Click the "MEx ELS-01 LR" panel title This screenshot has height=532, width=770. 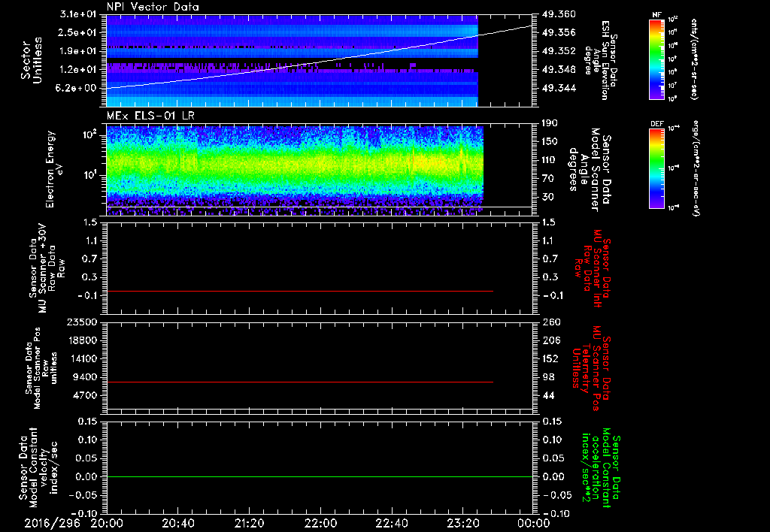tap(150, 113)
